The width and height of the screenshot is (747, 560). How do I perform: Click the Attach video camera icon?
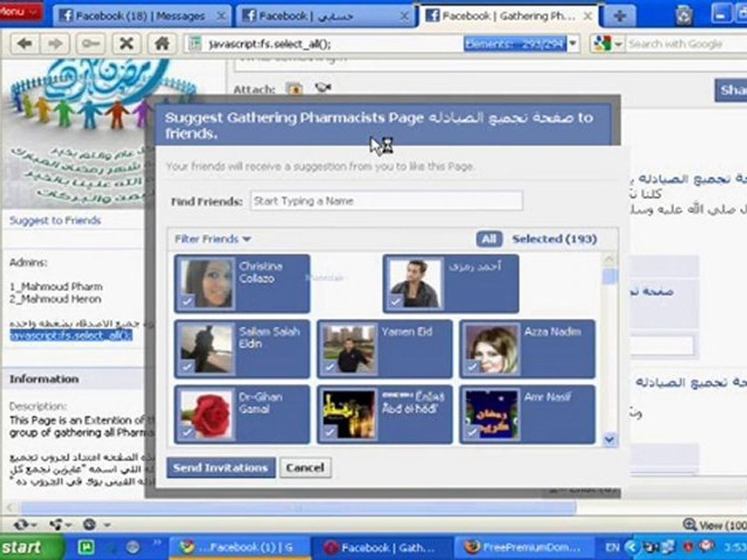pyautogui.click(x=323, y=88)
